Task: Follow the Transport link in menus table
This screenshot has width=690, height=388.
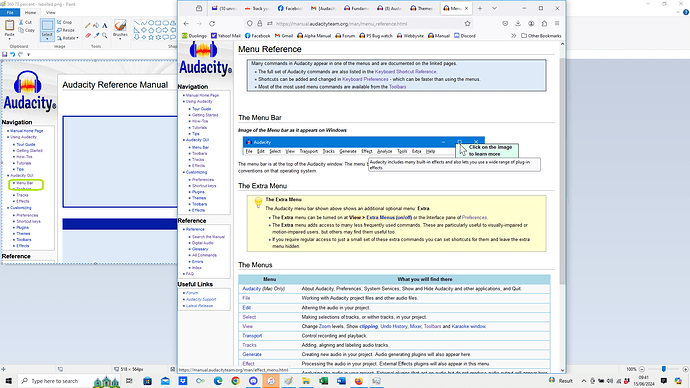Action: [x=252, y=336]
